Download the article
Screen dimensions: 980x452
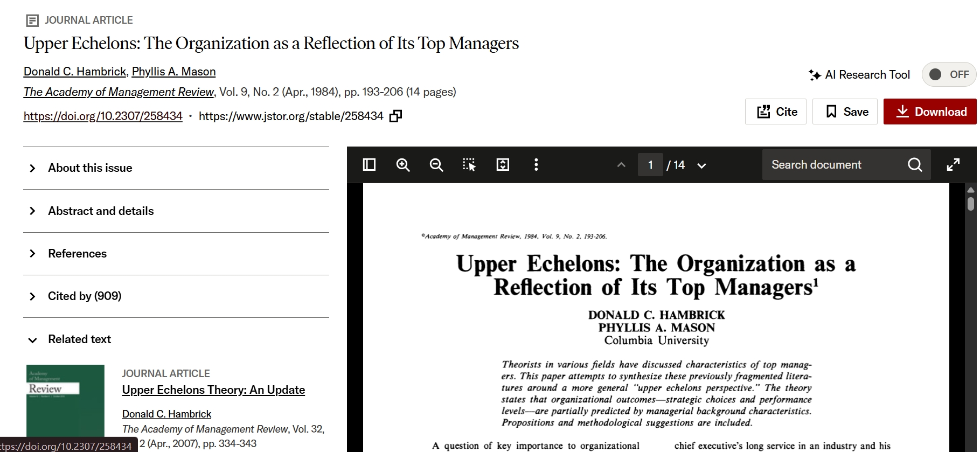coord(930,112)
